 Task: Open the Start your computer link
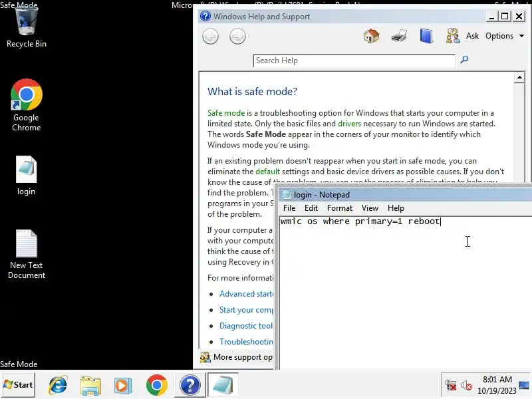click(x=246, y=310)
